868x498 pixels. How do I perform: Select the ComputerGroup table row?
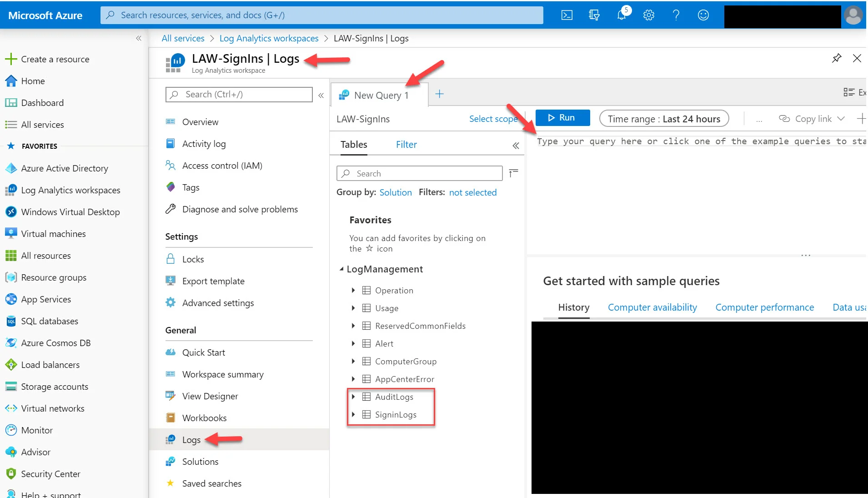coord(406,361)
